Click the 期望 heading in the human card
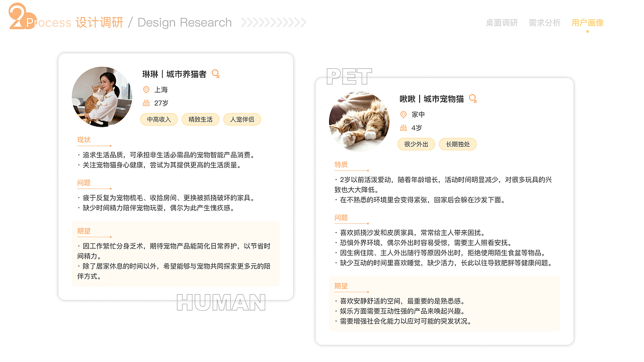Viewport: 644px width, 362px height. (x=84, y=231)
